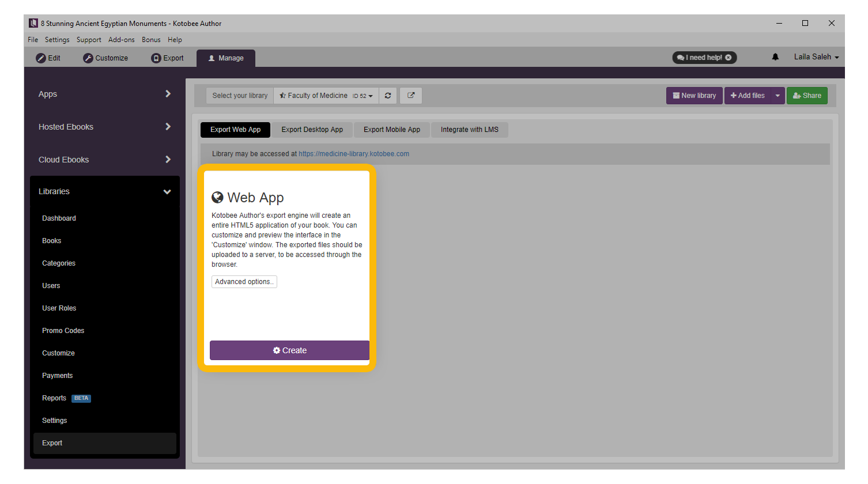
Task: Click the Add files button
Action: 748,96
